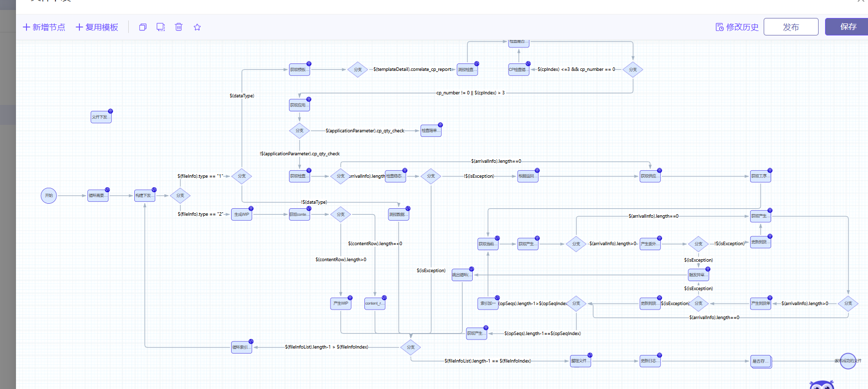Select the 获取检查 node
This screenshot has width=868, height=389.
(299, 176)
